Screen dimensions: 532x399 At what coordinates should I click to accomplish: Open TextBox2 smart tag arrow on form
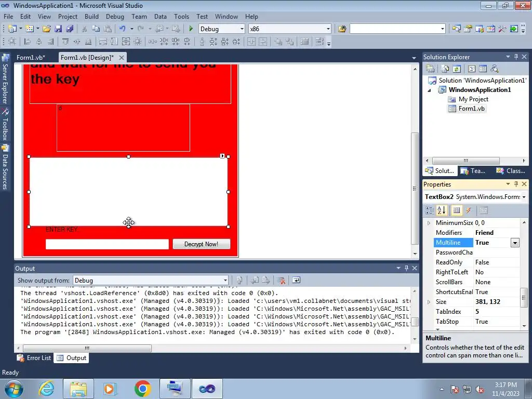pyautogui.click(x=222, y=156)
